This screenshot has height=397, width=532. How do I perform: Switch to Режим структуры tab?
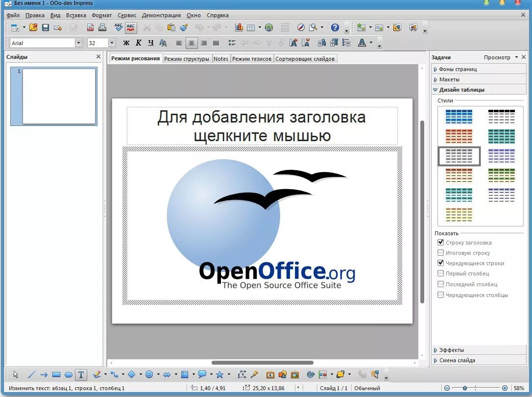[187, 59]
